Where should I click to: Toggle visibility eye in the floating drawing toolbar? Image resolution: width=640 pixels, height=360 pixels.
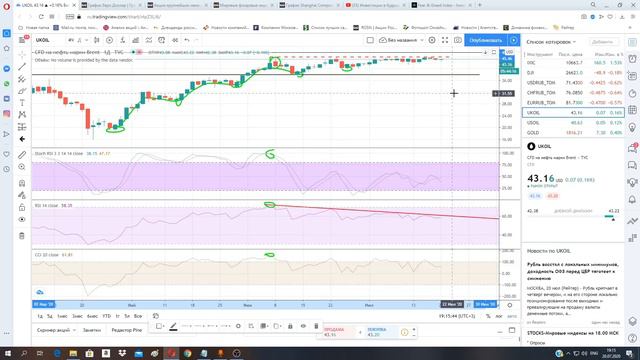[303, 326]
